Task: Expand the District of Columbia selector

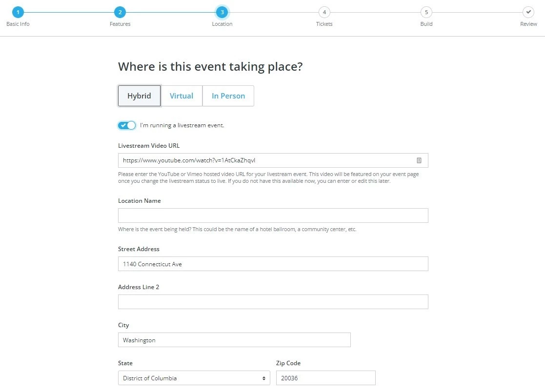Action: pyautogui.click(x=194, y=378)
